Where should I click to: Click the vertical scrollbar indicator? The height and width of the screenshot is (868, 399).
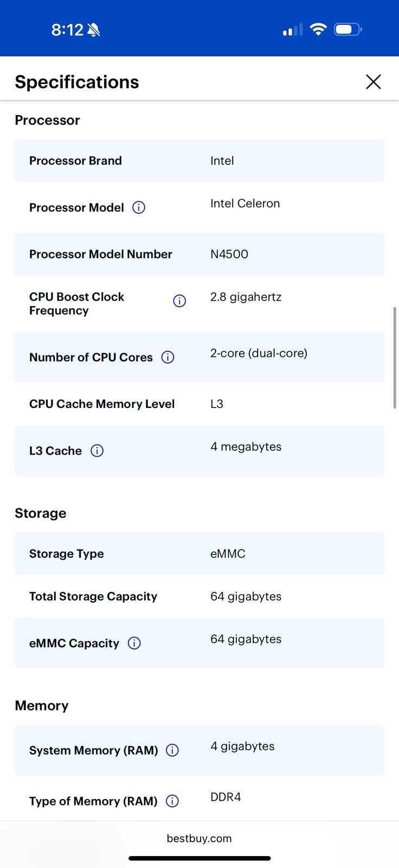pos(395,358)
